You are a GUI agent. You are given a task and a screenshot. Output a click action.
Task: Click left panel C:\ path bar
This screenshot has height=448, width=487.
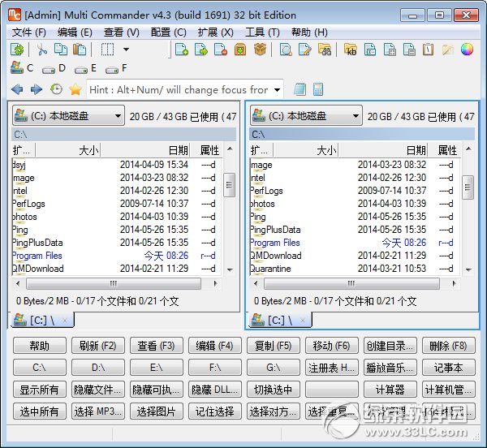click(x=124, y=135)
